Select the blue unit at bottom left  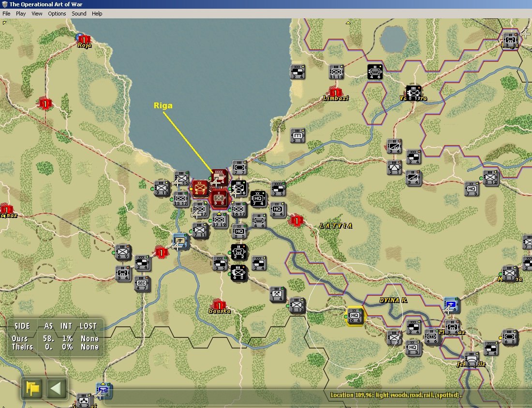point(103,391)
